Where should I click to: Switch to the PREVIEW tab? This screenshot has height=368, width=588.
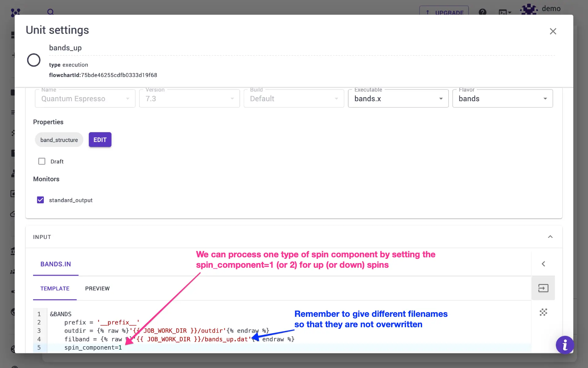97,289
